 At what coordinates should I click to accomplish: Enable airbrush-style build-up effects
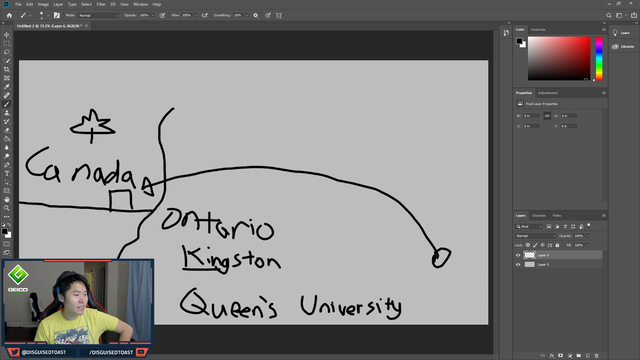(204, 16)
